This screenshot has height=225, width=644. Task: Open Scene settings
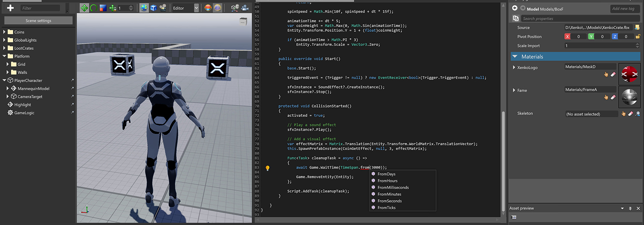click(x=38, y=21)
